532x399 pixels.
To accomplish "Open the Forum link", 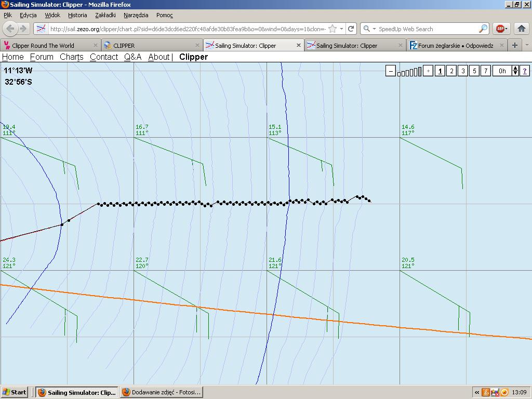I will point(42,57).
